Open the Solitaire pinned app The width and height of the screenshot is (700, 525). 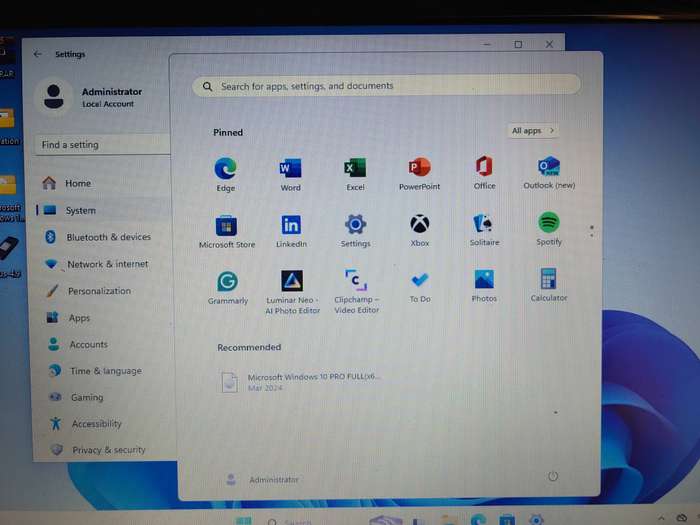(x=484, y=229)
